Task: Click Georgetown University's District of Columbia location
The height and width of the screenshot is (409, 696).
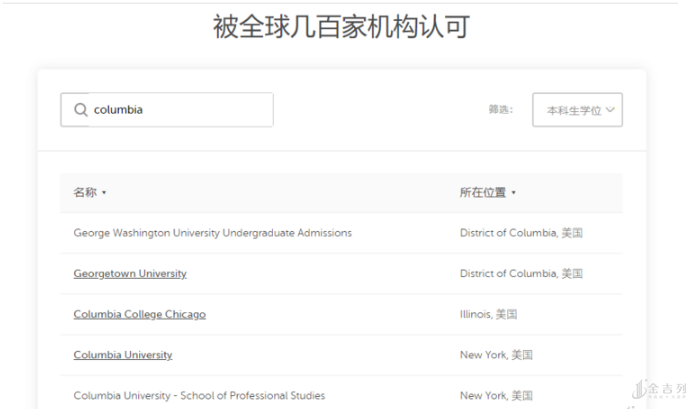Action: [520, 274]
